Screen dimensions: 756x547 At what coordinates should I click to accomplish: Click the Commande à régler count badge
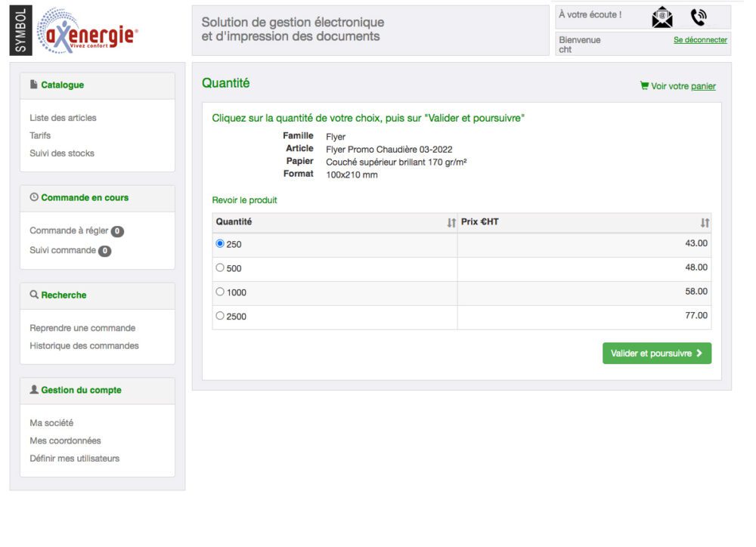pyautogui.click(x=117, y=231)
